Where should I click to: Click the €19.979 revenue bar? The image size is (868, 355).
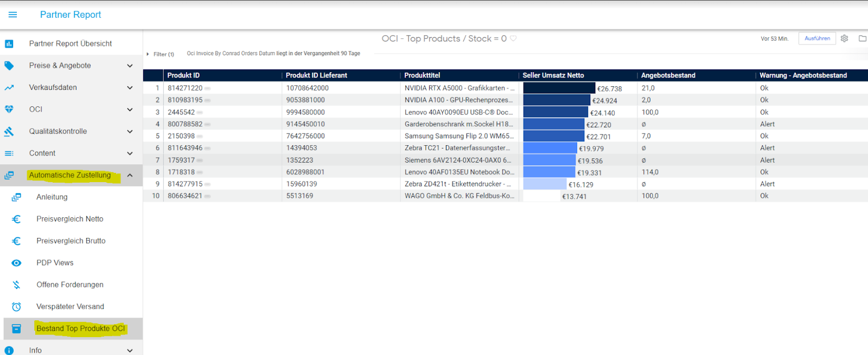click(x=550, y=148)
